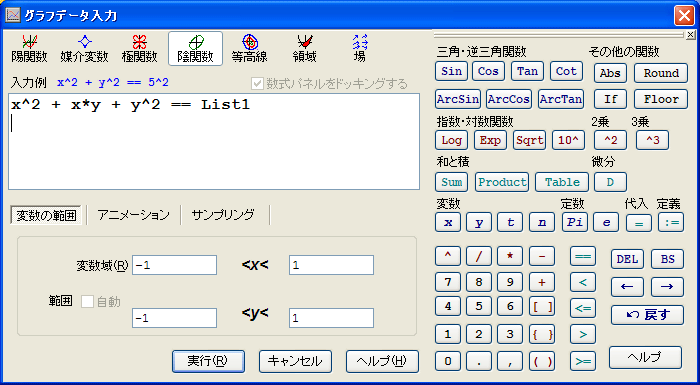
Task: Click the y maximum field
Action: (x=331, y=318)
